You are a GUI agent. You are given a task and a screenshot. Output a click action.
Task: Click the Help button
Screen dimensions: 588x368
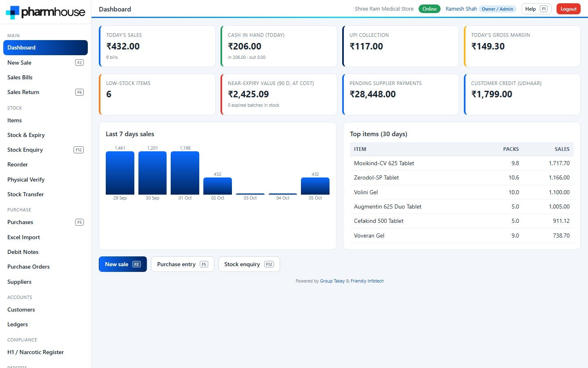point(536,9)
